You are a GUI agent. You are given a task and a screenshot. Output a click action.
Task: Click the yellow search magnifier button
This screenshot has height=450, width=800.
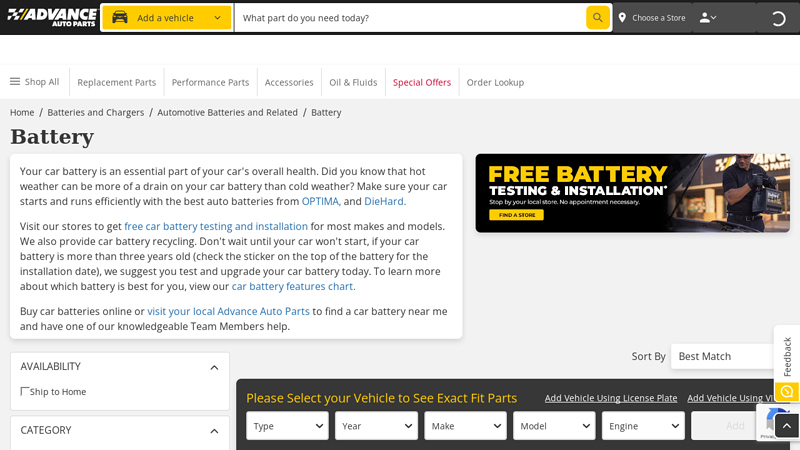(597, 18)
